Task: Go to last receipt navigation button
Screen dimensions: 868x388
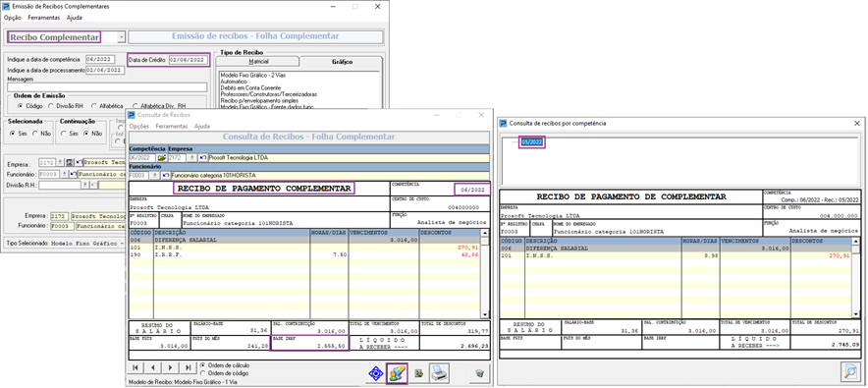Action: 189,367
